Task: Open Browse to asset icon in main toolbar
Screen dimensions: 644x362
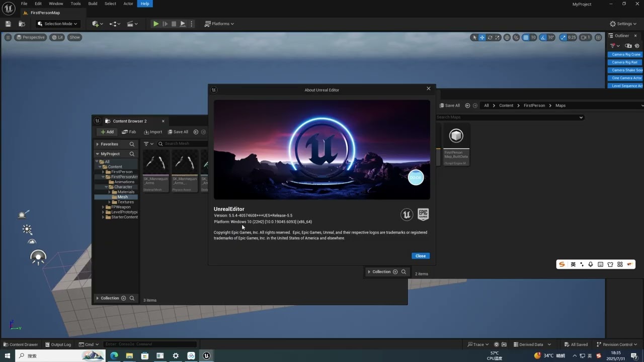Action: [x=22, y=24]
